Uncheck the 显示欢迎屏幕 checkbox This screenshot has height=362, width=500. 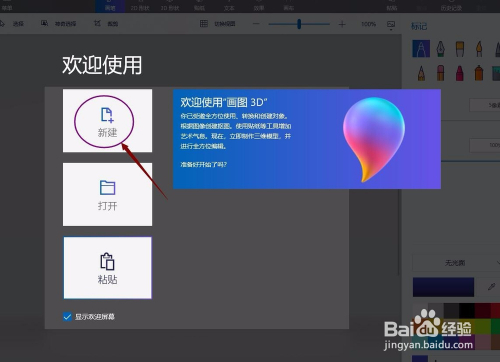[67, 316]
